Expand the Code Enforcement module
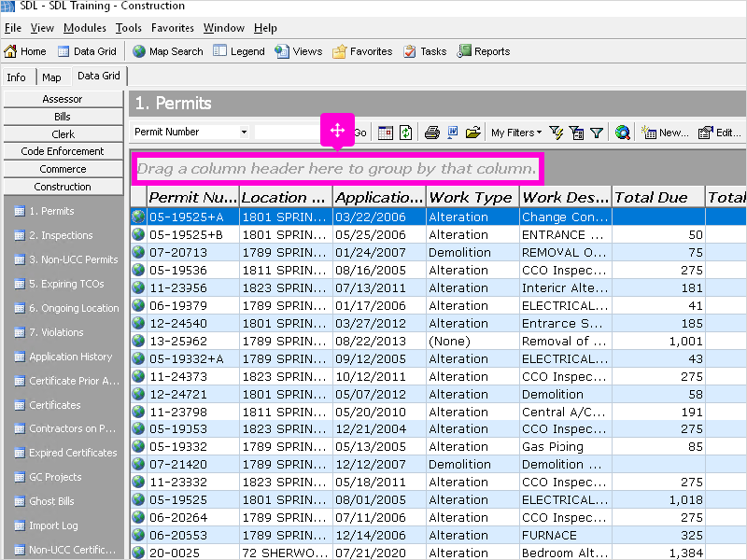Screen dimensions: 747x560 pos(63,151)
